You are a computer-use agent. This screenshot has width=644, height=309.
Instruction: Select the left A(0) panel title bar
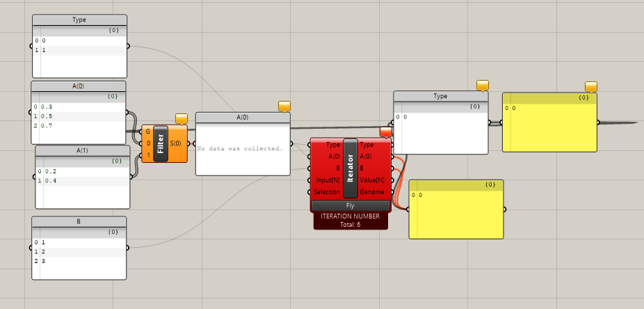(x=79, y=86)
